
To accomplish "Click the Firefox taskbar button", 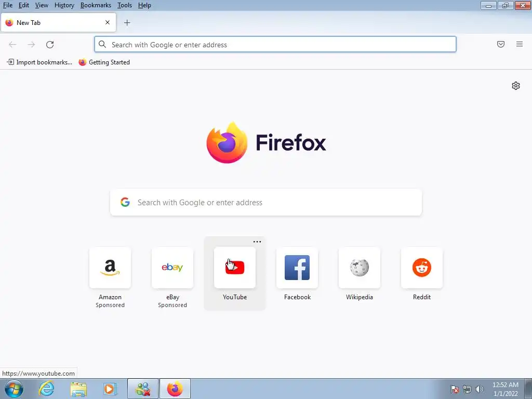I will (175, 389).
